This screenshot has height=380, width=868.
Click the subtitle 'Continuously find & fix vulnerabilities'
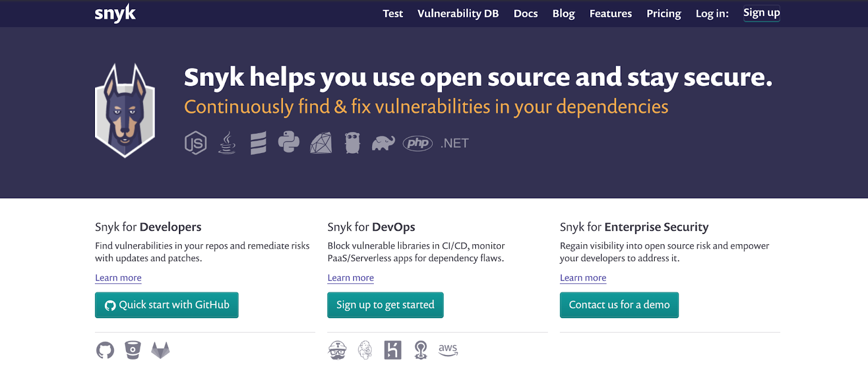(x=426, y=107)
